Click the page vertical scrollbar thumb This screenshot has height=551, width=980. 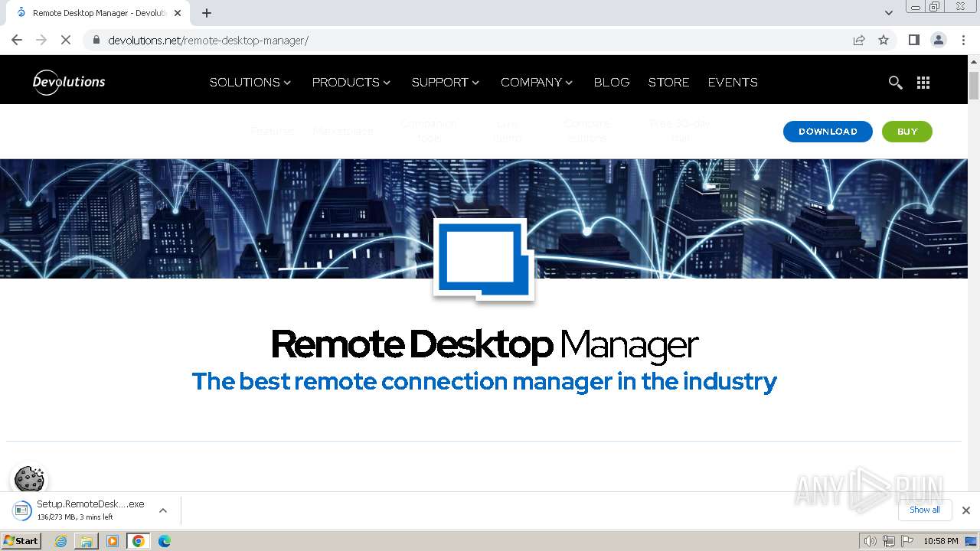(x=974, y=85)
